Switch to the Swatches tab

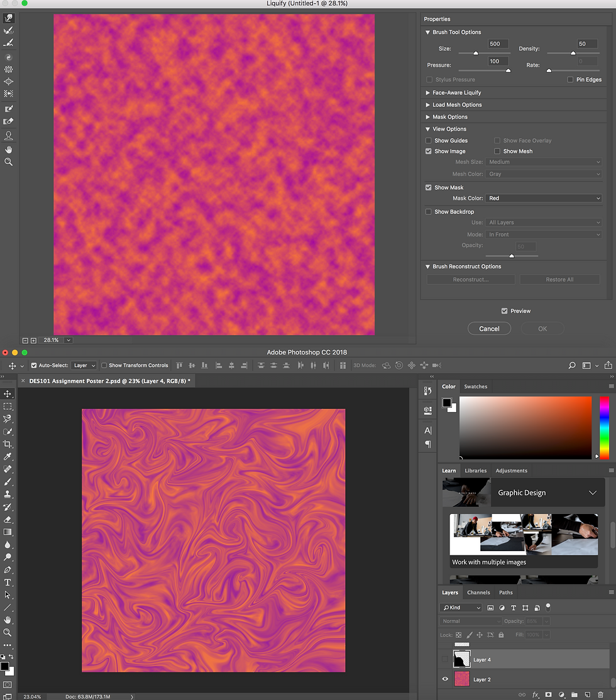[x=475, y=386]
